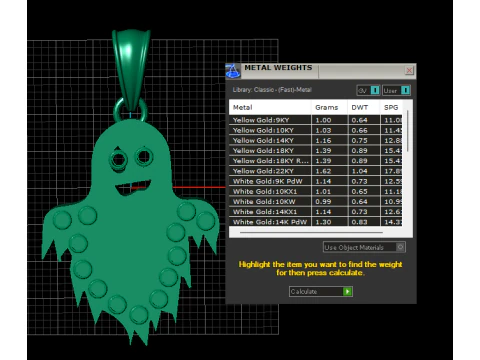Close the Metal Weights dialog

click(x=409, y=70)
